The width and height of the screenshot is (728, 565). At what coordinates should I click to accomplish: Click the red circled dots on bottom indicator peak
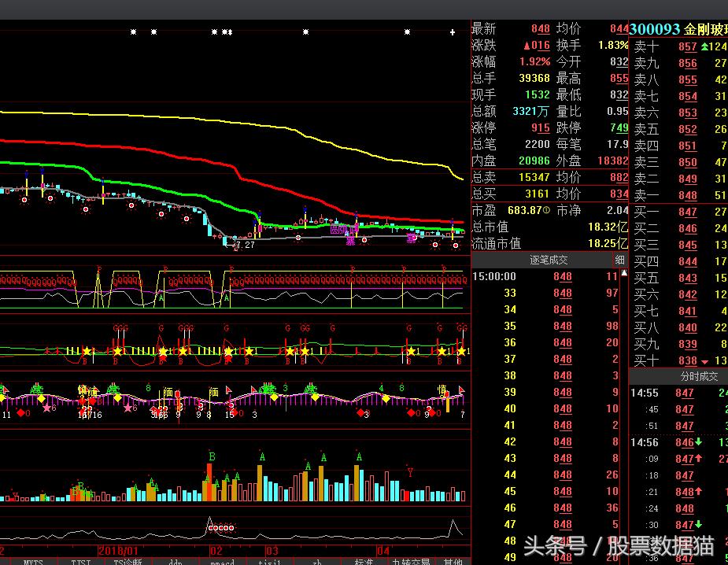[221, 529]
